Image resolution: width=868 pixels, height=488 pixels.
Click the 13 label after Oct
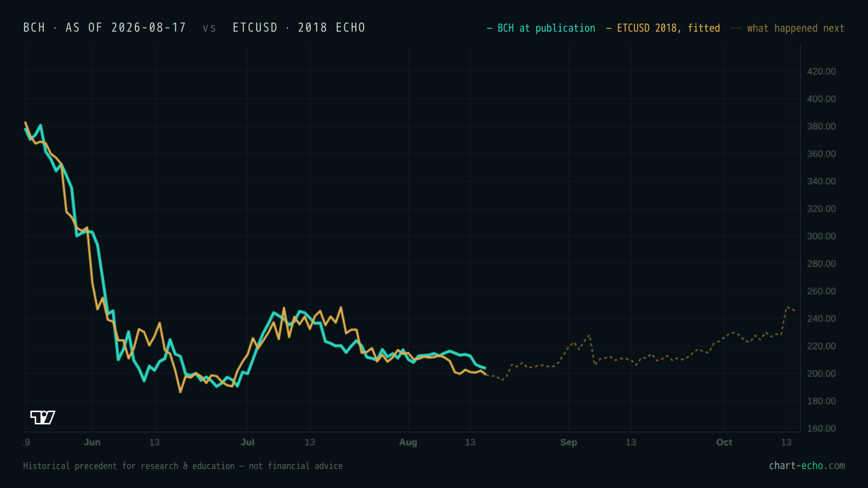pyautogui.click(x=786, y=442)
